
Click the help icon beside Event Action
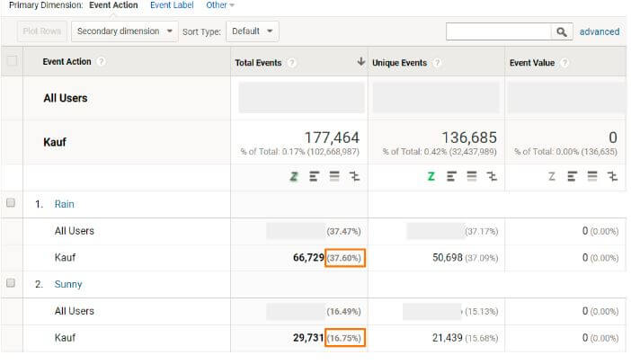tap(102, 62)
